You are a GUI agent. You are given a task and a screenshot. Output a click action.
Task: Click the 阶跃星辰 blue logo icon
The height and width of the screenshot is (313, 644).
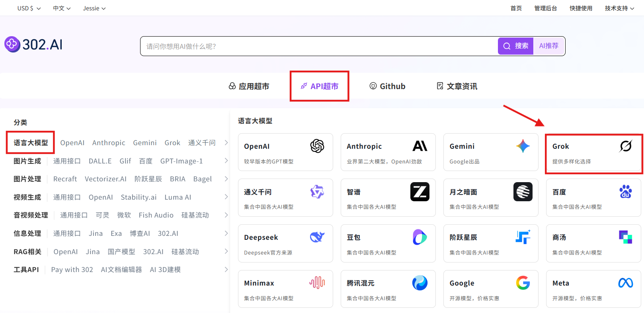tap(523, 237)
